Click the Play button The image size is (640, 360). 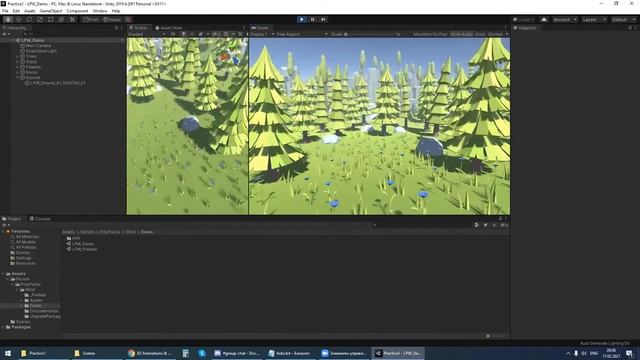tap(302, 20)
